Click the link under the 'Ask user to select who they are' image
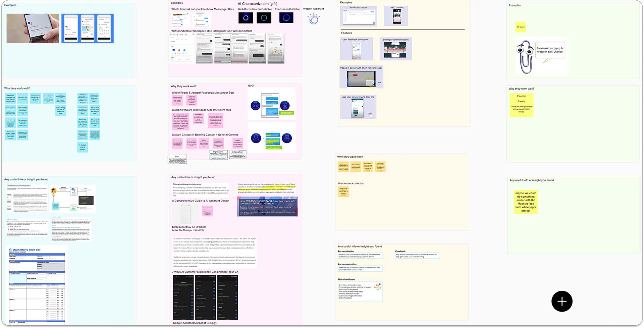Screen dimensions: 644x328 370,114
